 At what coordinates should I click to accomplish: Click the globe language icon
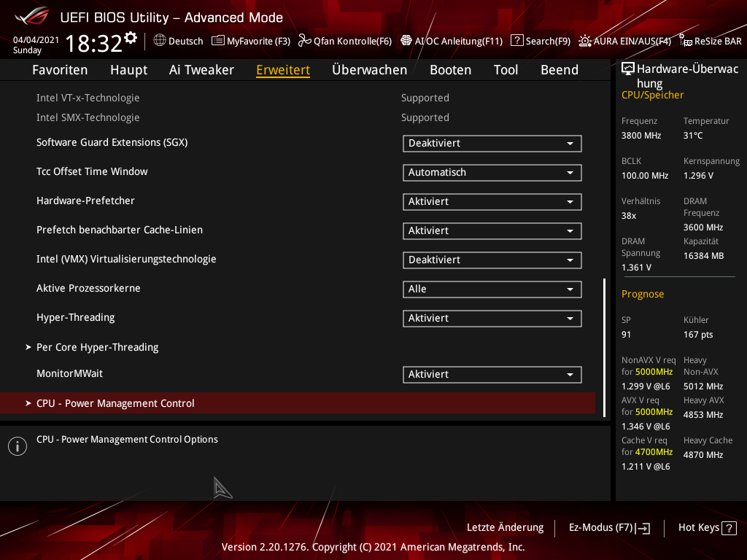point(160,41)
